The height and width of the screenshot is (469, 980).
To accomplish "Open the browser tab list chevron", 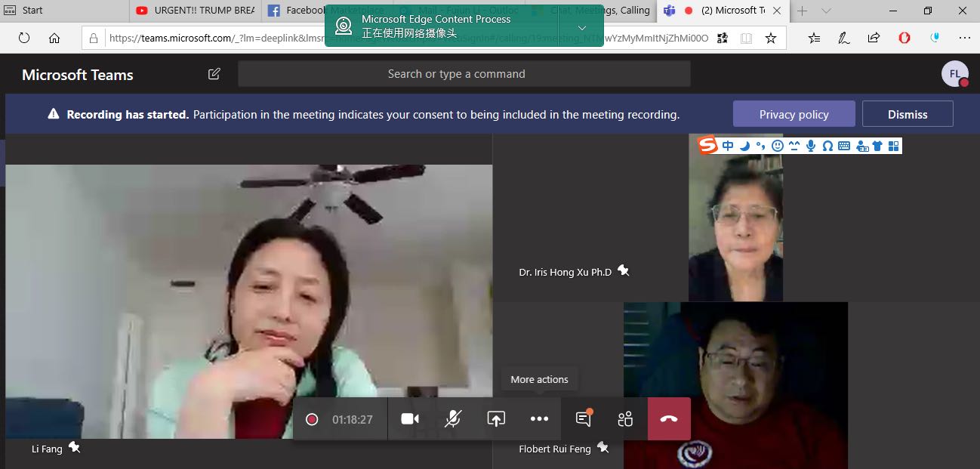I will click(826, 11).
